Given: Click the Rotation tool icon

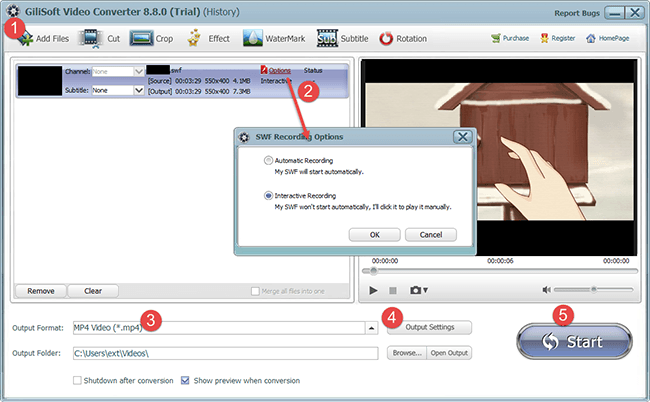Looking at the screenshot, I should click(x=387, y=39).
